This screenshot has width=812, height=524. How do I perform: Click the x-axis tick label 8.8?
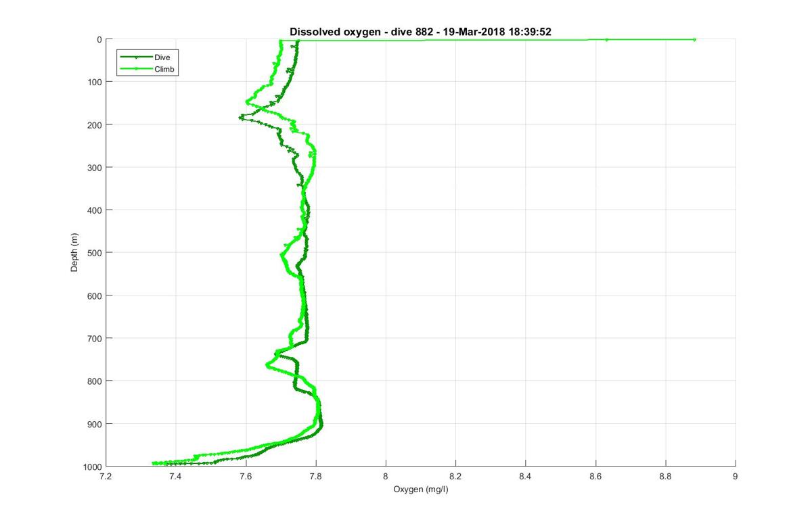tap(665, 477)
